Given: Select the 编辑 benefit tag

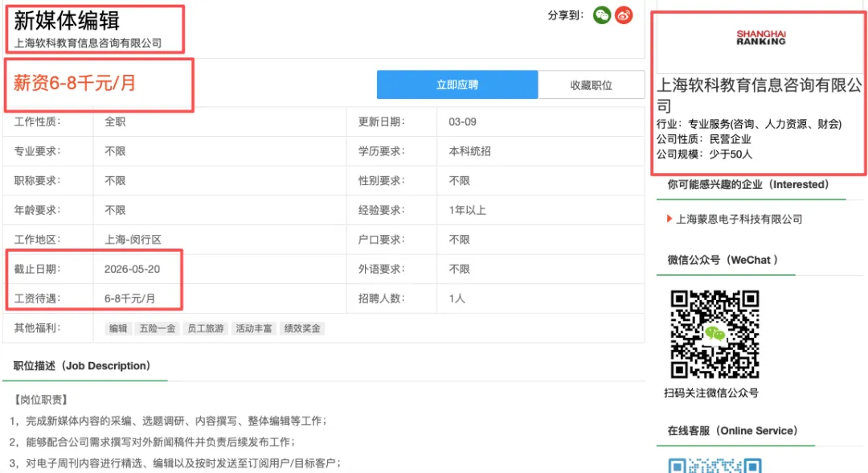Looking at the screenshot, I should tap(118, 328).
